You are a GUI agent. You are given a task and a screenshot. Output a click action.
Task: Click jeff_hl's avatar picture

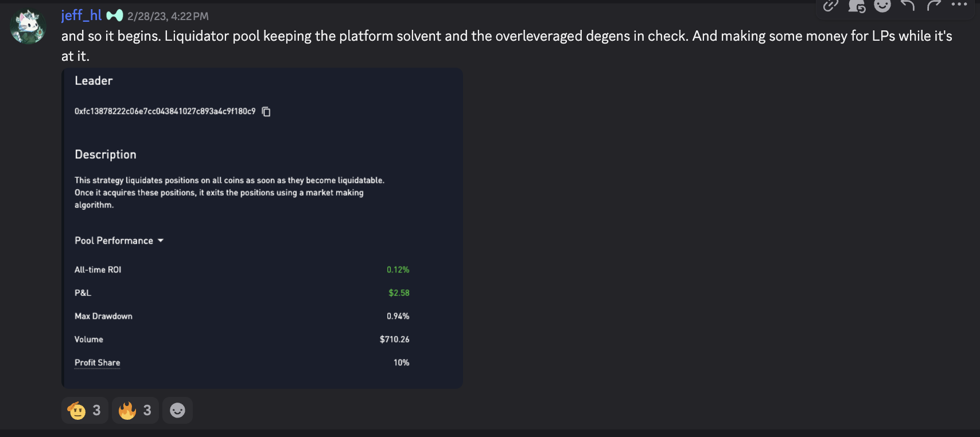(28, 27)
